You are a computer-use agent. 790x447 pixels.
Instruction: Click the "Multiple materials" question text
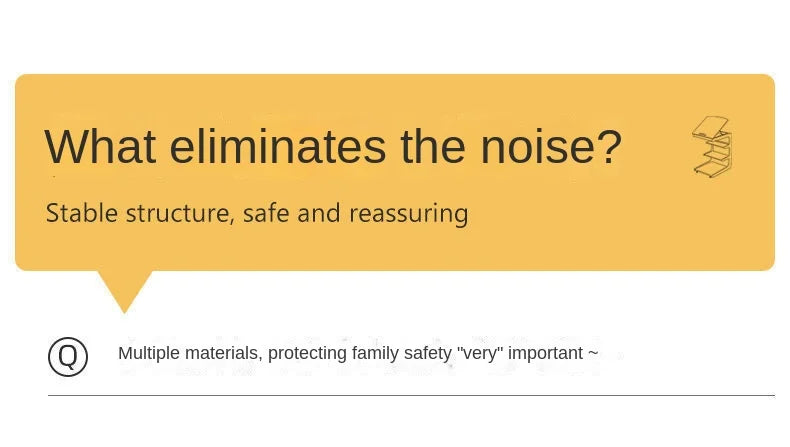tap(358, 353)
